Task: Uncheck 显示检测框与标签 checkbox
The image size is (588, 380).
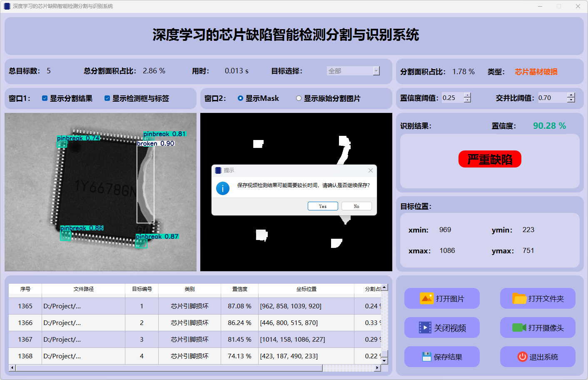Action: click(107, 98)
